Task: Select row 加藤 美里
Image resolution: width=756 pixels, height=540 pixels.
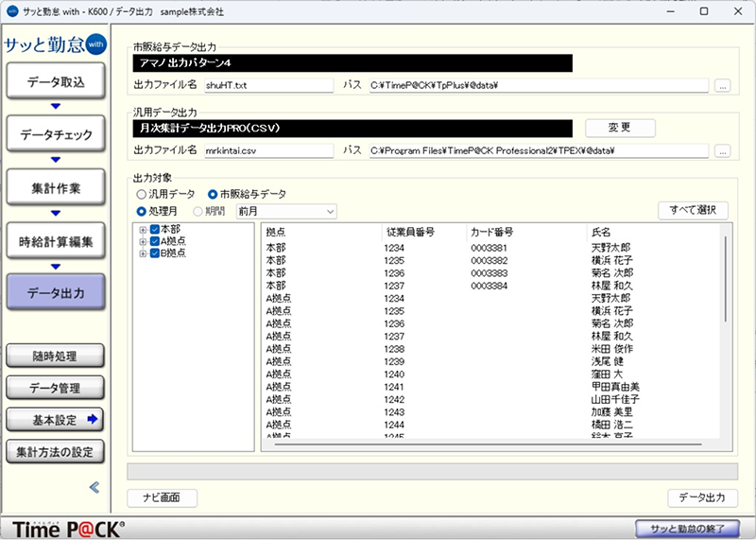Action: tap(491, 412)
